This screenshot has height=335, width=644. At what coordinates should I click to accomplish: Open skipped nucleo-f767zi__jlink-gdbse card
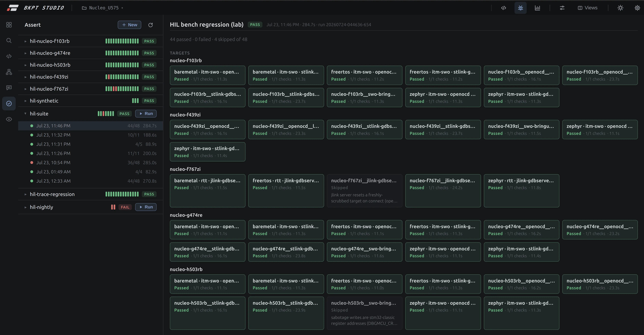365,191
